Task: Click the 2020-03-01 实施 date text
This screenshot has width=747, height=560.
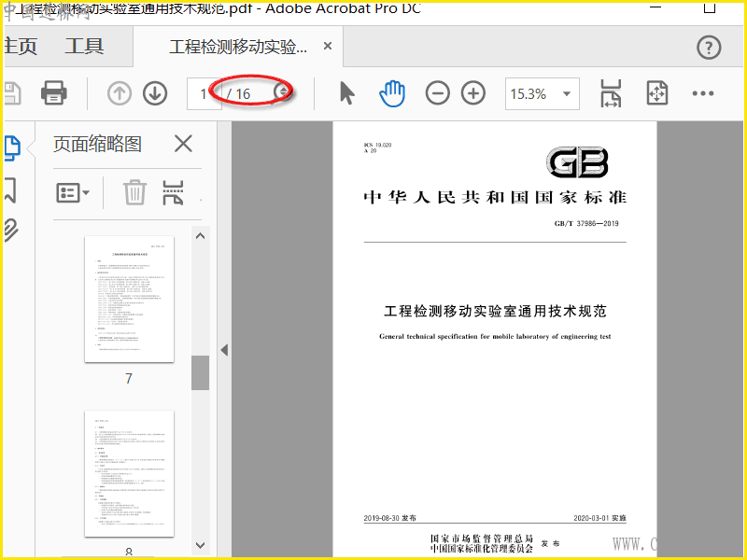Action: (599, 518)
